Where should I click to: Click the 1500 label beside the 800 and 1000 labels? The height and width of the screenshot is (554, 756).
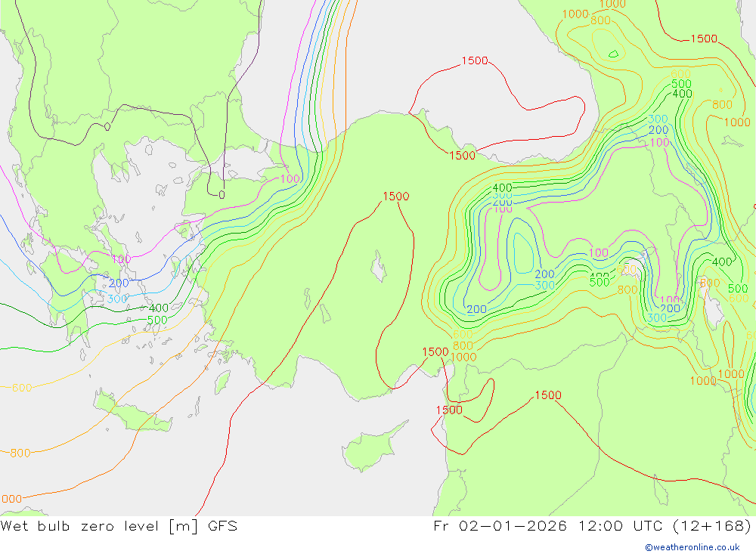(435, 352)
